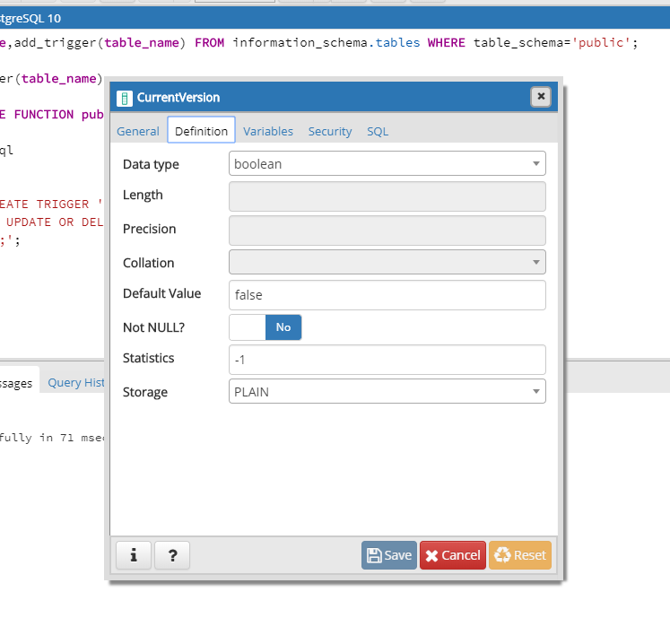Click the column icon beside CurrentVersion title

(125, 98)
